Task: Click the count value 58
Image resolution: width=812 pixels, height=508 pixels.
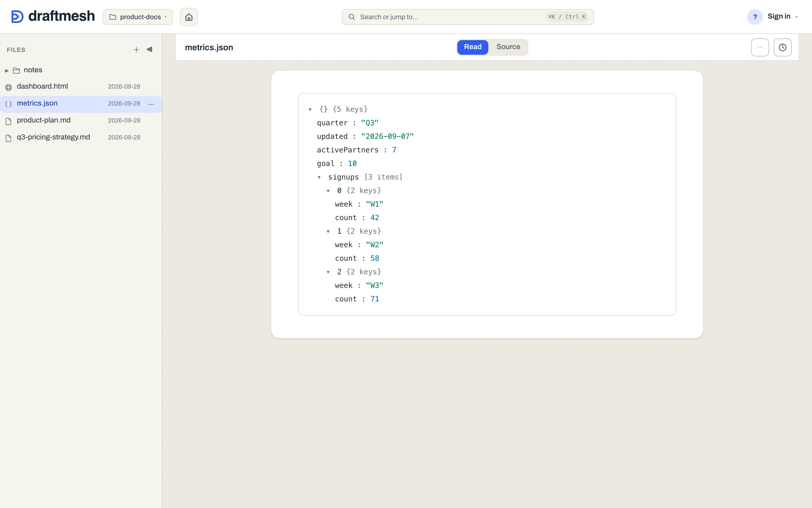Action: (375, 258)
